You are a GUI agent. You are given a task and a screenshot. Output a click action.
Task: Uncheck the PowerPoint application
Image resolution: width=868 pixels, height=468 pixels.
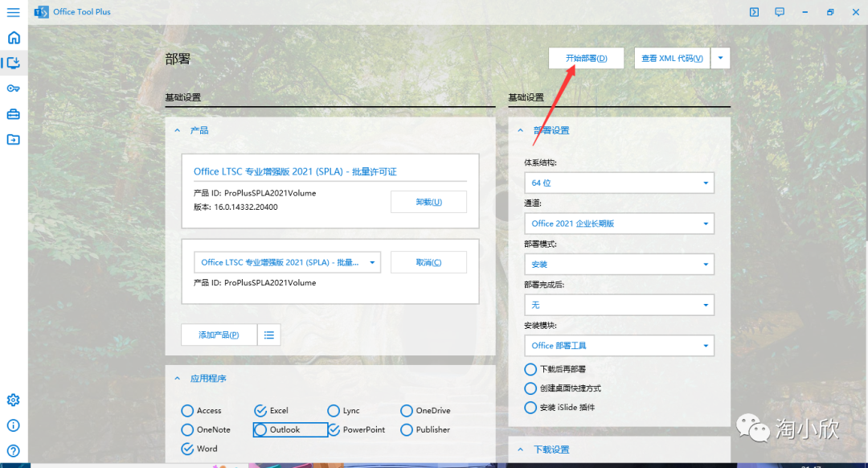point(334,429)
